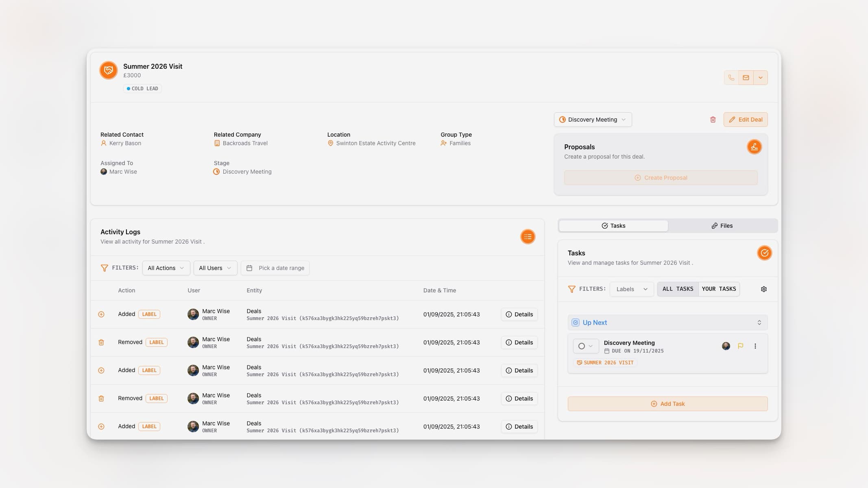Open the All Actions filter dropdown
The height and width of the screenshot is (488, 868).
(x=166, y=268)
